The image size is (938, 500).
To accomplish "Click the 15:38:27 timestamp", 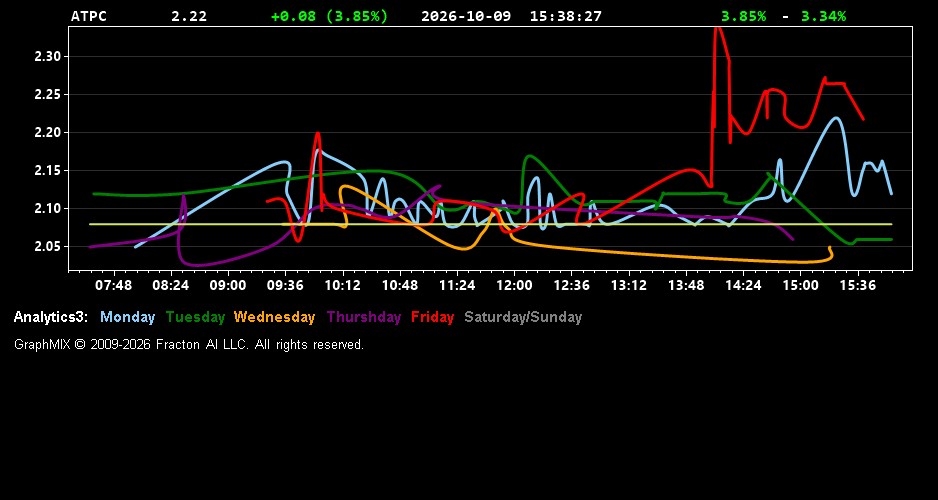I will [565, 16].
